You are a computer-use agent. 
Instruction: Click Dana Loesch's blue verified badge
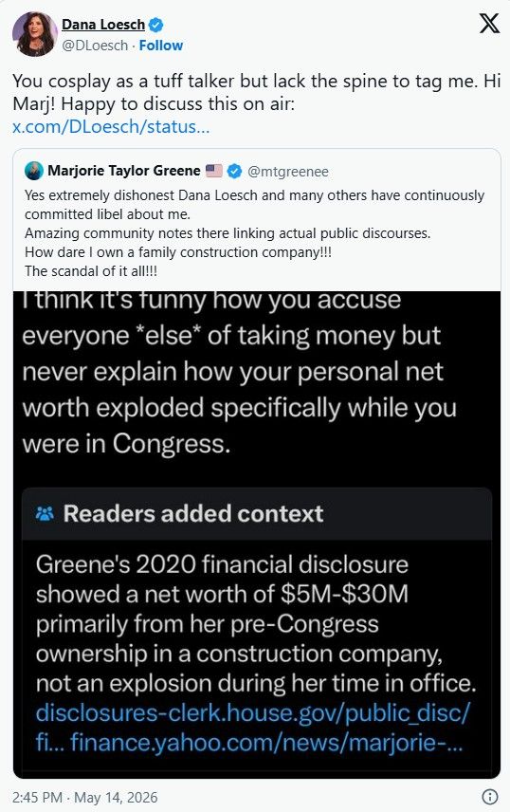[156, 25]
